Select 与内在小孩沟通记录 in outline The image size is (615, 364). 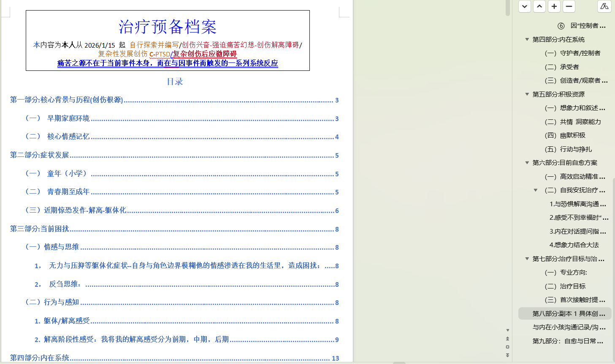pos(569,327)
